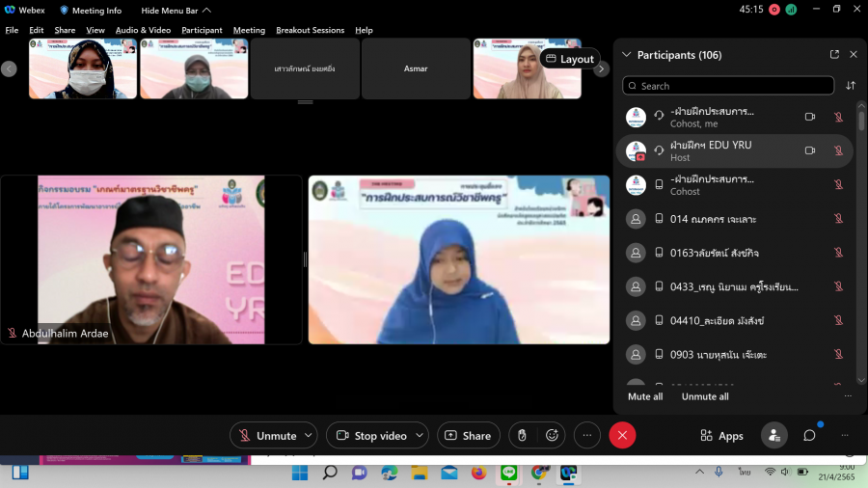The width and height of the screenshot is (868, 488).
Task: Toggle the participants panel icon
Action: coord(773,436)
